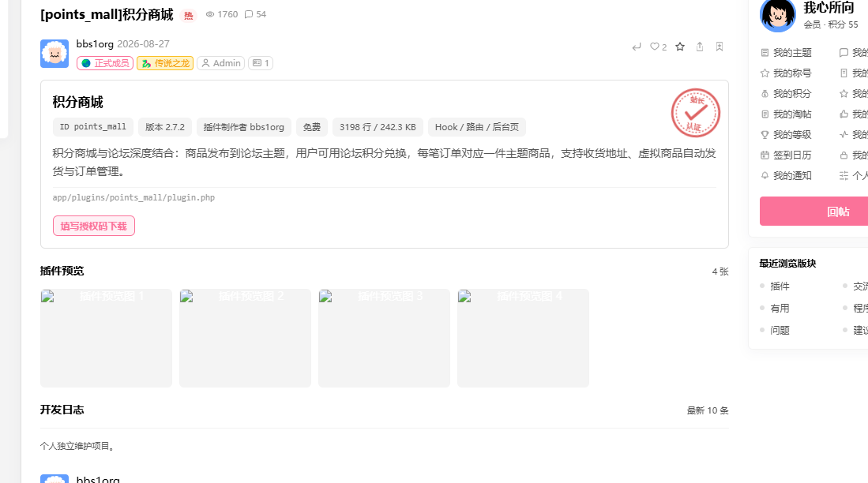Click the comment count bubble icon
The image size is (868, 483).
(x=249, y=14)
